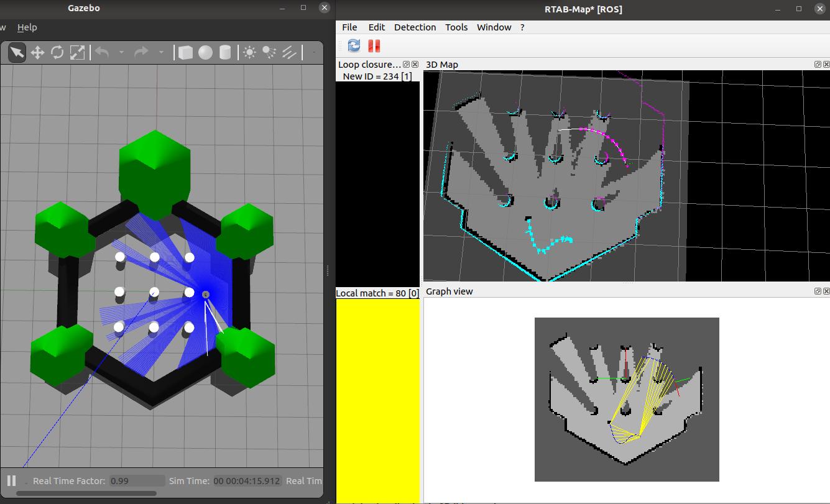Activate the Scale mode tool
This screenshot has width=830, height=504.
77,53
